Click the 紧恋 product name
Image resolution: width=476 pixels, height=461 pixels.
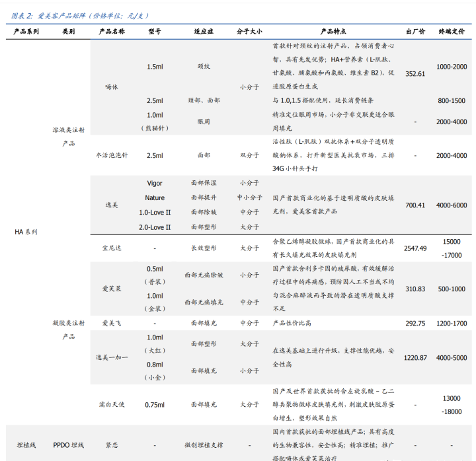coord(112,445)
